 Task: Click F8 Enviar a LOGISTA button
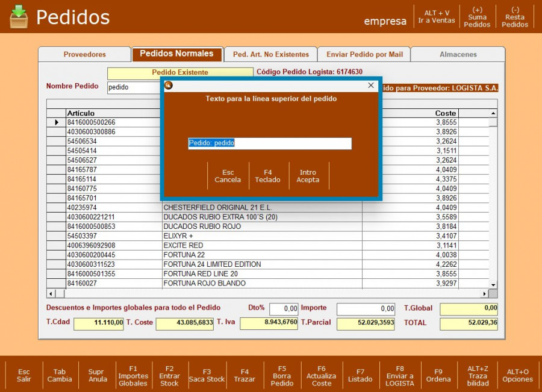(400, 376)
